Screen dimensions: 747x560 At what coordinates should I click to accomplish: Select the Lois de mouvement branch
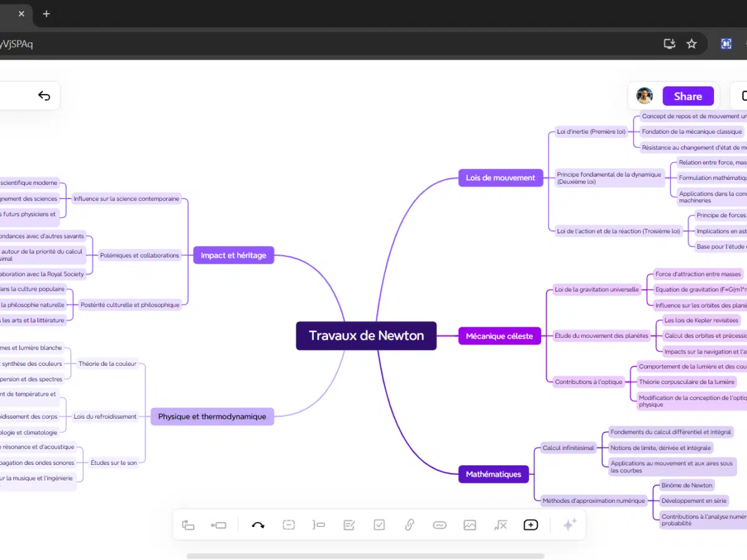coord(500,178)
